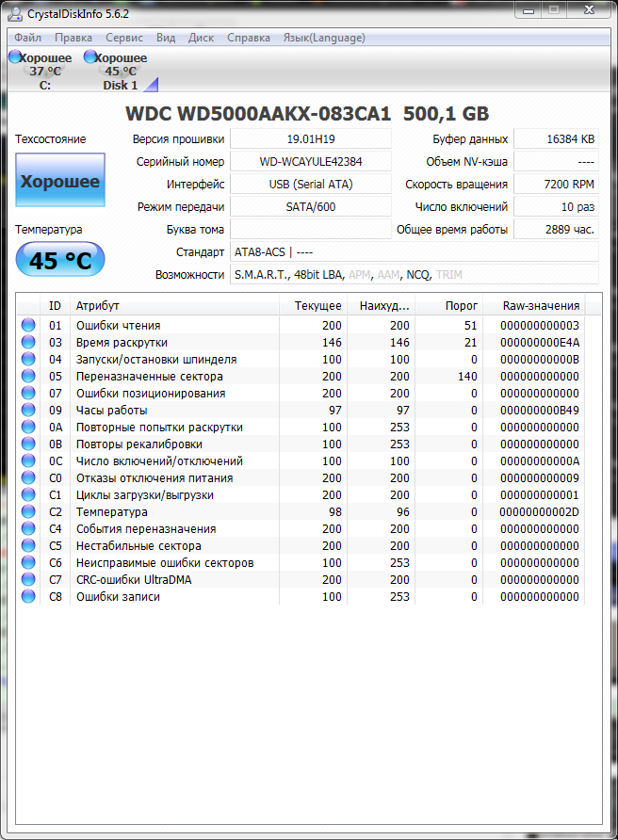Click status orb for Запуски/остановки шпинделя row

click(28, 359)
